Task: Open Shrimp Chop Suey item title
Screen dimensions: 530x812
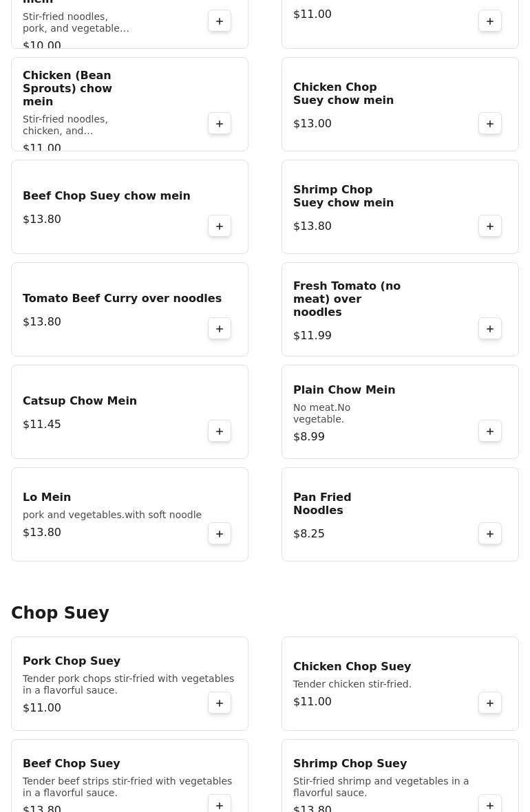Action: pyautogui.click(x=350, y=764)
